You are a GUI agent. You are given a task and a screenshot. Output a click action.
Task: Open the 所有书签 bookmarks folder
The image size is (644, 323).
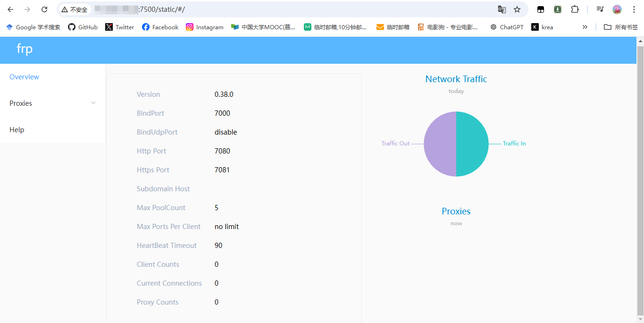[x=621, y=27]
